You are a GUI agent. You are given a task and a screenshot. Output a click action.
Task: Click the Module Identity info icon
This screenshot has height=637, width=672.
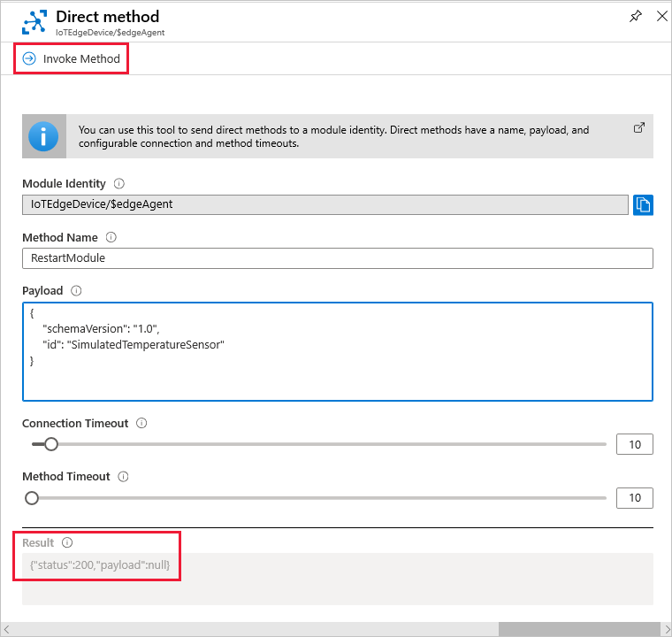coord(119,184)
